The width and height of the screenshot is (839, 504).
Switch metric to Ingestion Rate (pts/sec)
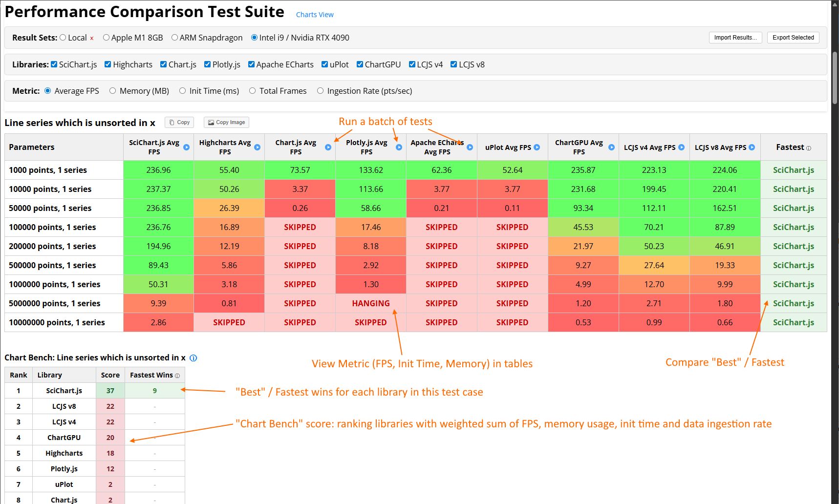tap(321, 91)
